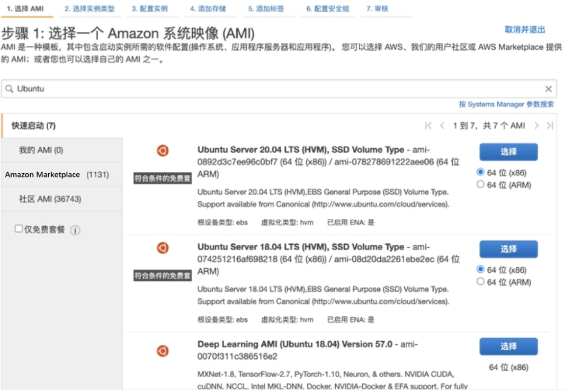Clear the Ubuntu search with X icon
572x392 pixels.
coord(548,88)
